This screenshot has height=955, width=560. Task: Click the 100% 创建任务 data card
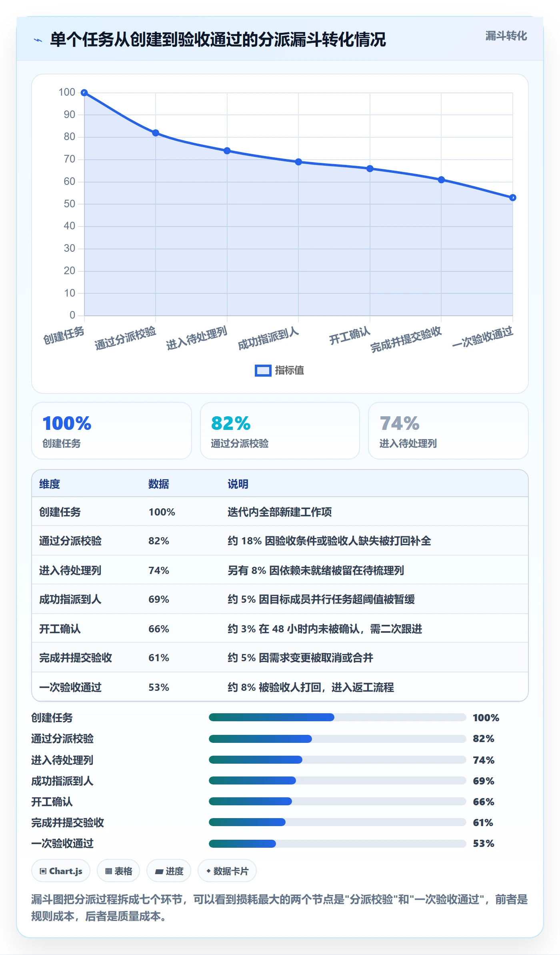coord(112,431)
